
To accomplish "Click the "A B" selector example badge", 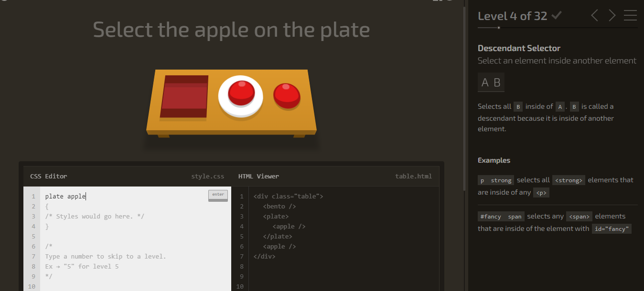I will (491, 82).
